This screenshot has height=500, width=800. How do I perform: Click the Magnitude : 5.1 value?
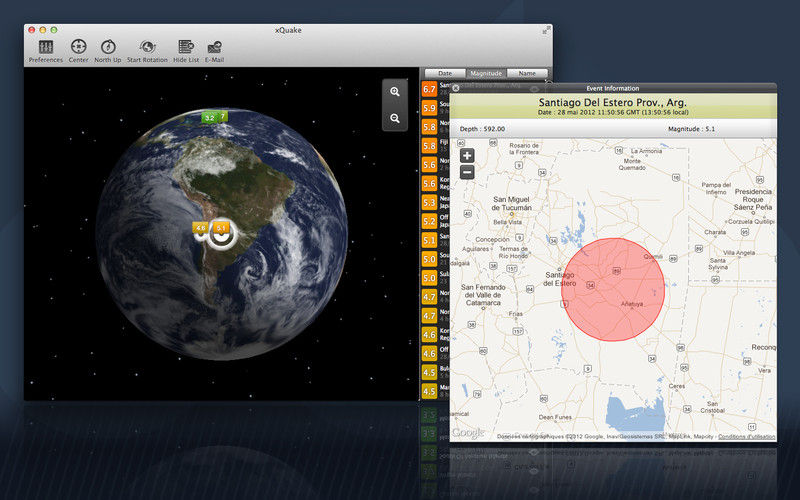[x=691, y=129]
